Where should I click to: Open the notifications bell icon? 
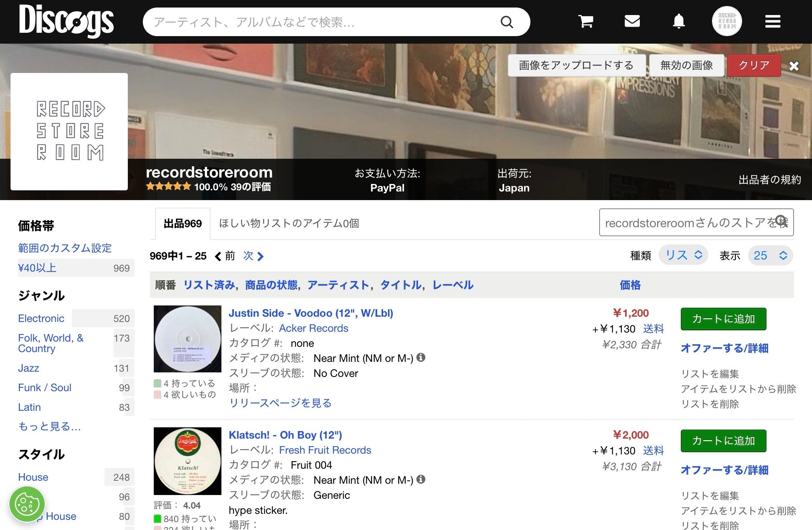(x=679, y=21)
